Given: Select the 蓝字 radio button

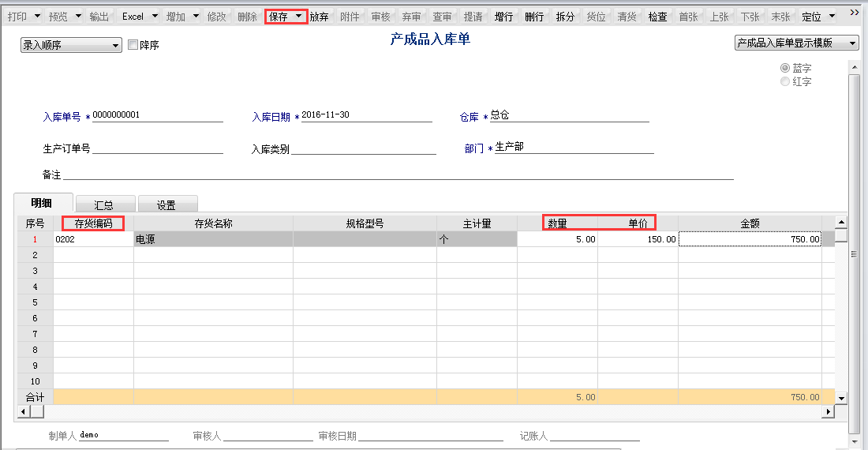Looking at the screenshot, I should pyautogui.click(x=785, y=68).
